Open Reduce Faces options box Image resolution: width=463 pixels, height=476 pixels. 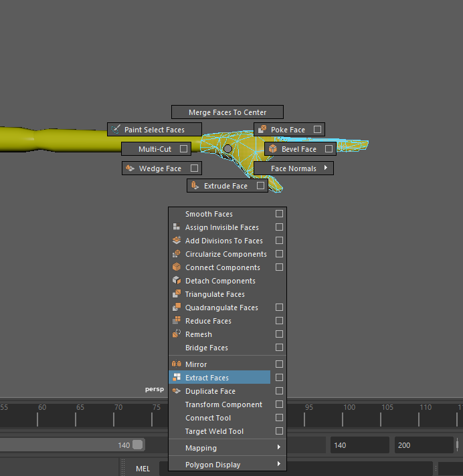tap(279, 321)
